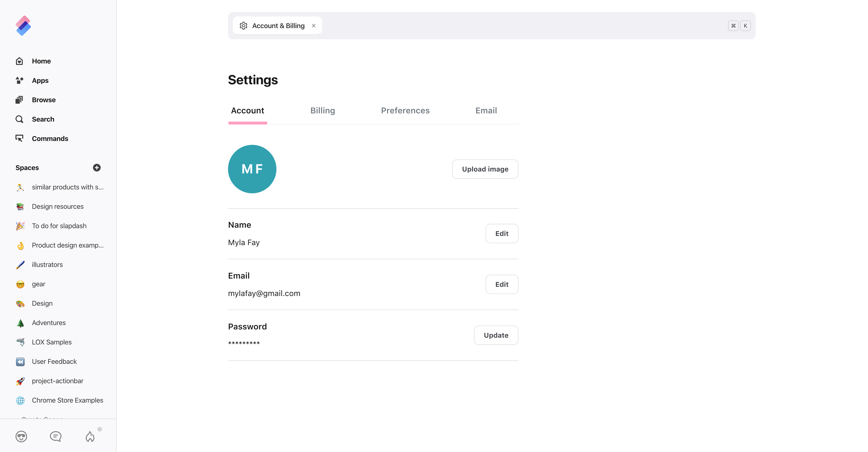Click the Upload image button
The width and height of the screenshot is (868, 452).
coord(485,169)
